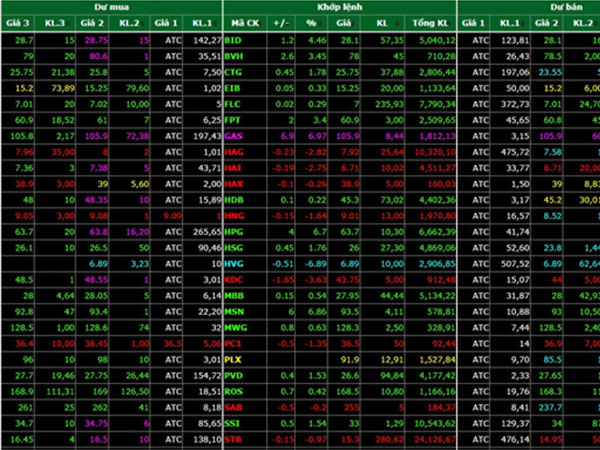Click KDC matched price 43.75
The image size is (600, 450).
click(348, 280)
